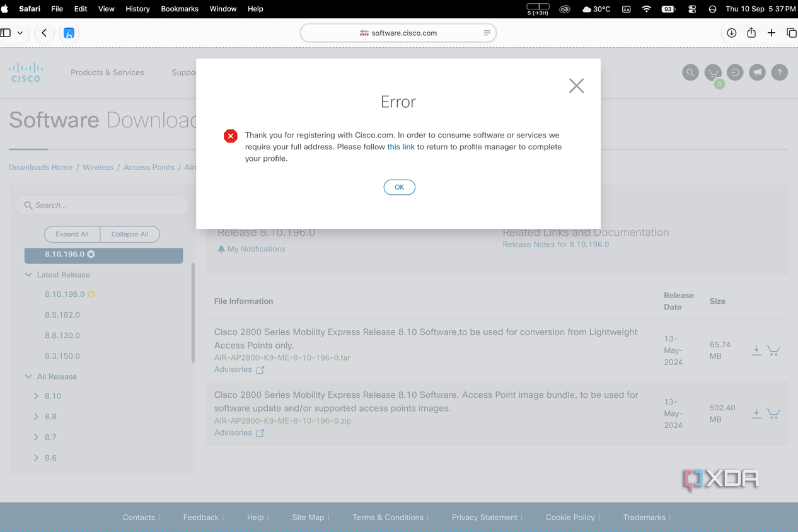Open the Bookmarks menu

click(180, 9)
